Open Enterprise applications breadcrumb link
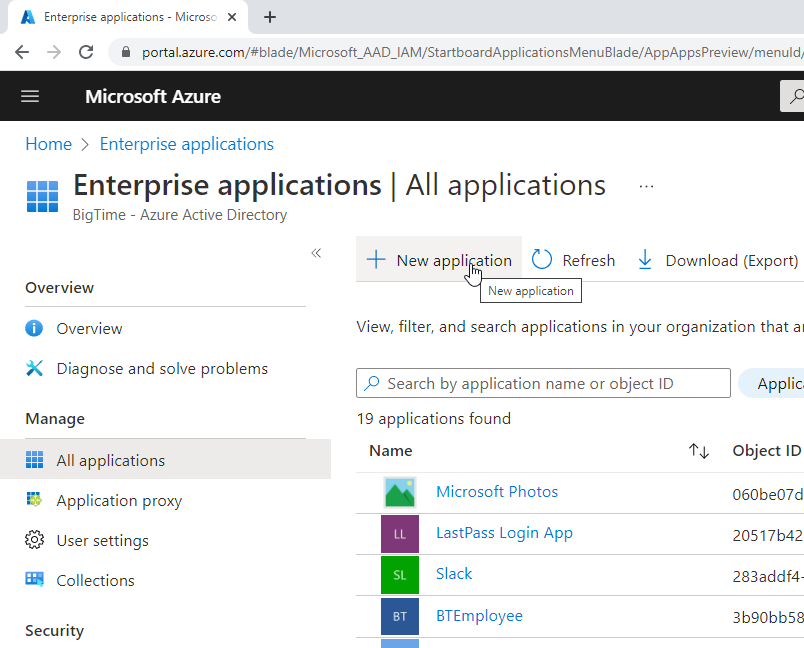The height and width of the screenshot is (648, 804). [187, 144]
